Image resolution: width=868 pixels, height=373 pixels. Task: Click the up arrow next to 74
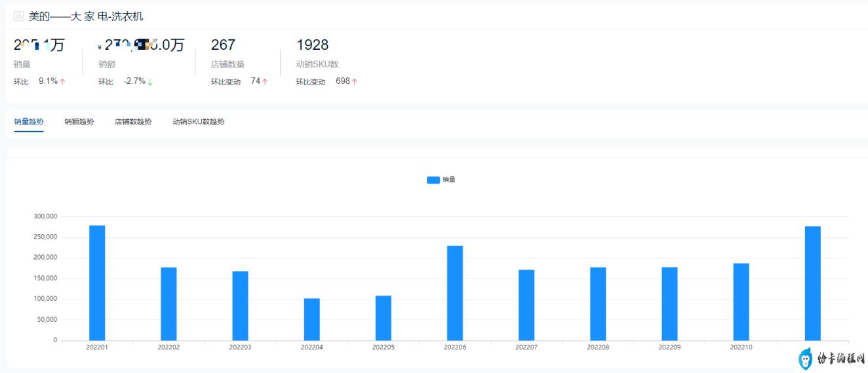265,82
